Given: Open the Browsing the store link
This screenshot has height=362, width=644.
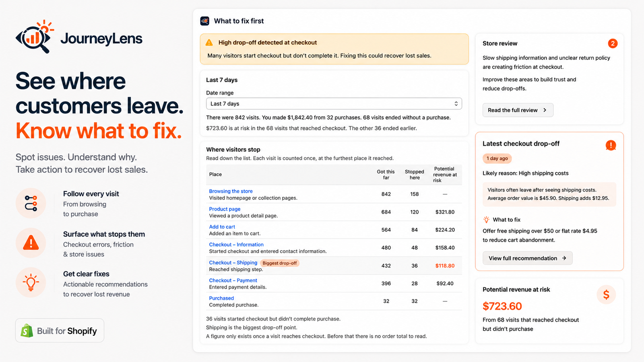Looking at the screenshot, I should tap(231, 191).
